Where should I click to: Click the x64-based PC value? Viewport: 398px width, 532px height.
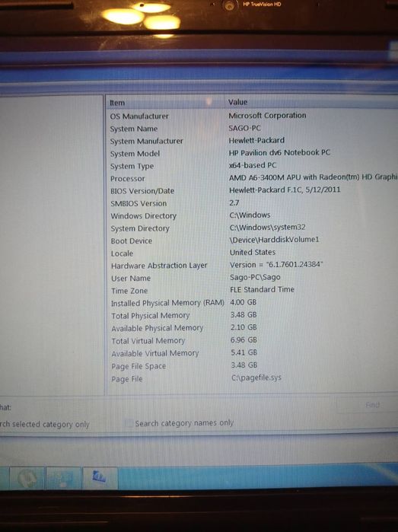pyautogui.click(x=253, y=165)
